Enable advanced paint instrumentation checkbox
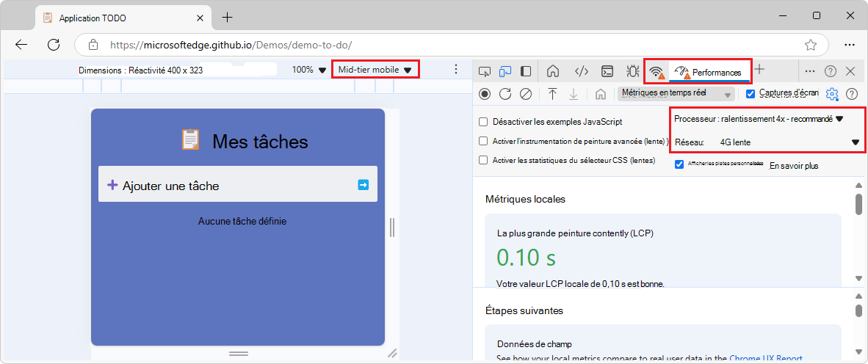 tap(483, 141)
